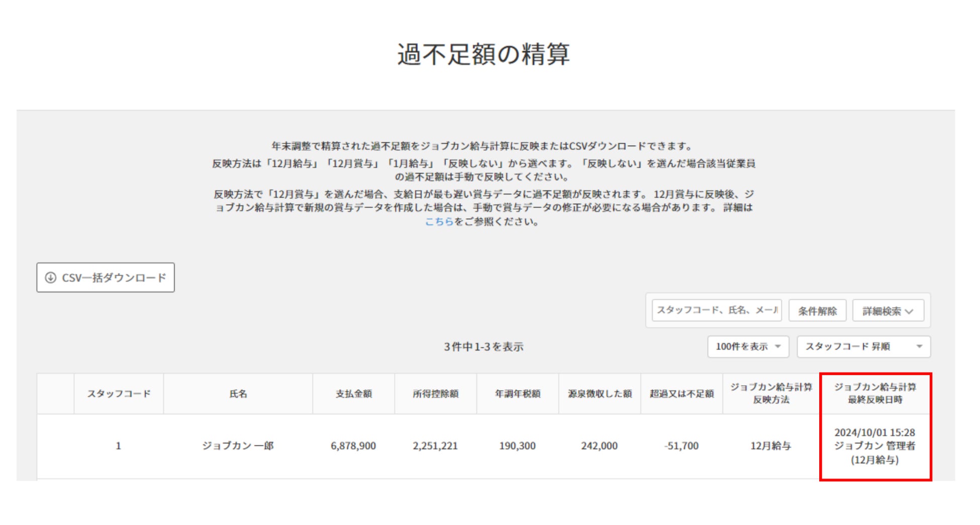This screenshot has height=525, width=980.
Task: Click the 242,000 withheld amount cell
Action: (x=599, y=446)
